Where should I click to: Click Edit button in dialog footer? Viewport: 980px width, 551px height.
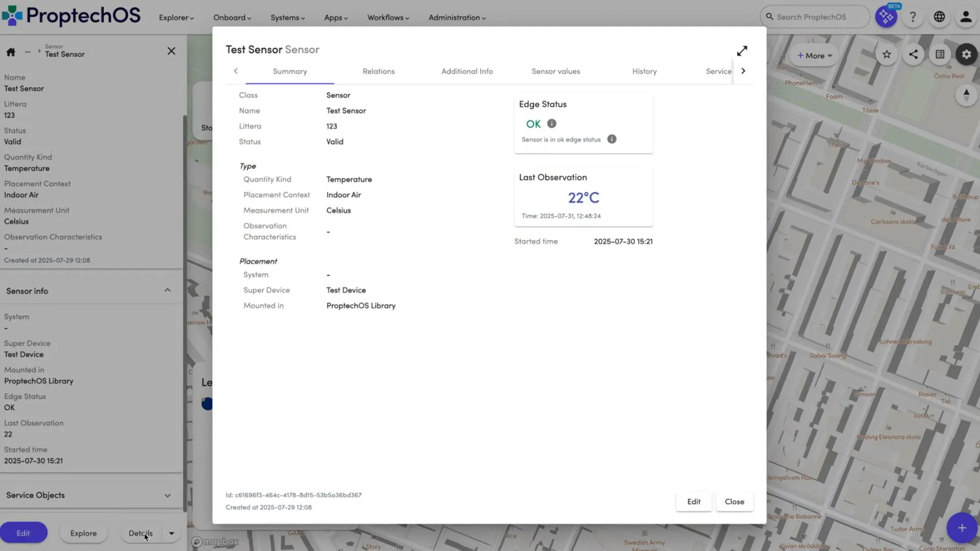pyautogui.click(x=694, y=502)
